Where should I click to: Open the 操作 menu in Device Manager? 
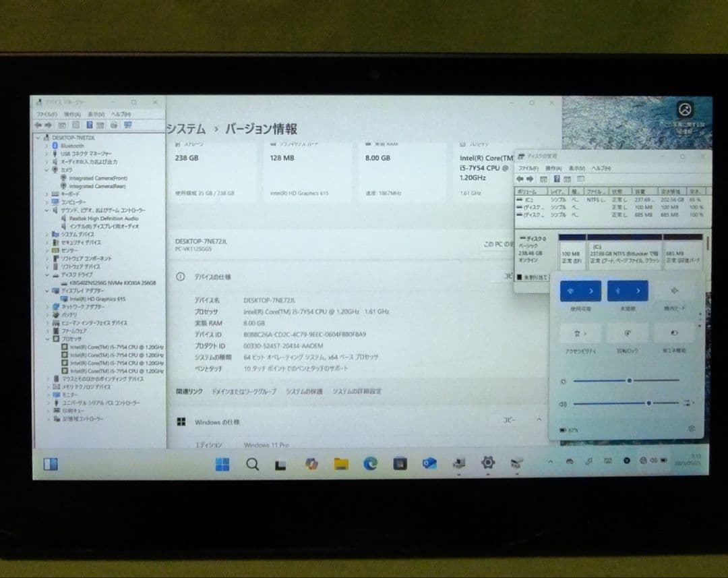[71, 115]
